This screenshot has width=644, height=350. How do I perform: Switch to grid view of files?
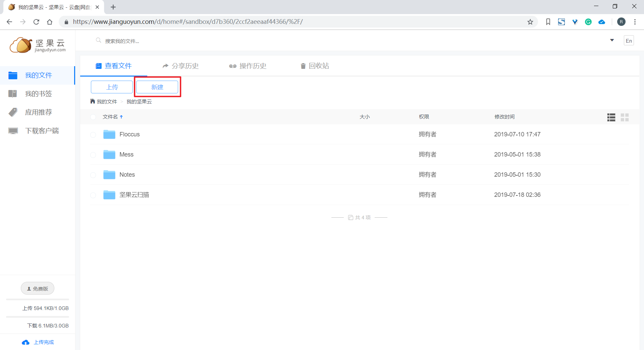(625, 117)
